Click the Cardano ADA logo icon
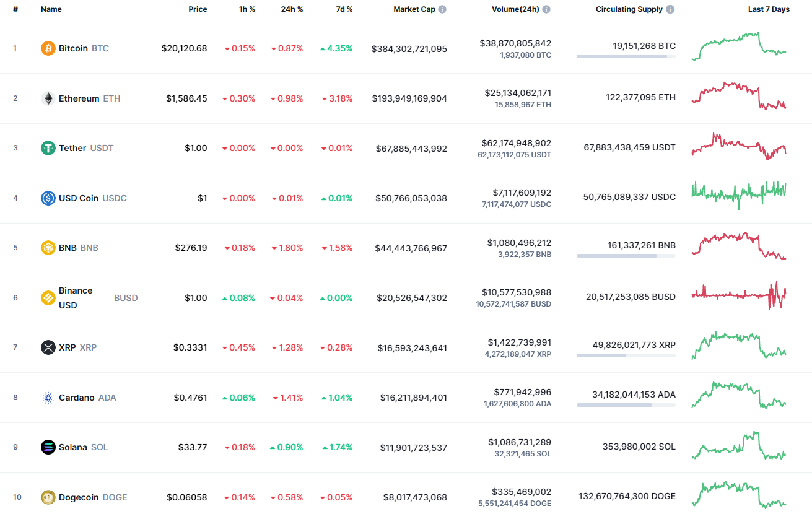The height and width of the screenshot is (519, 812). tap(47, 397)
